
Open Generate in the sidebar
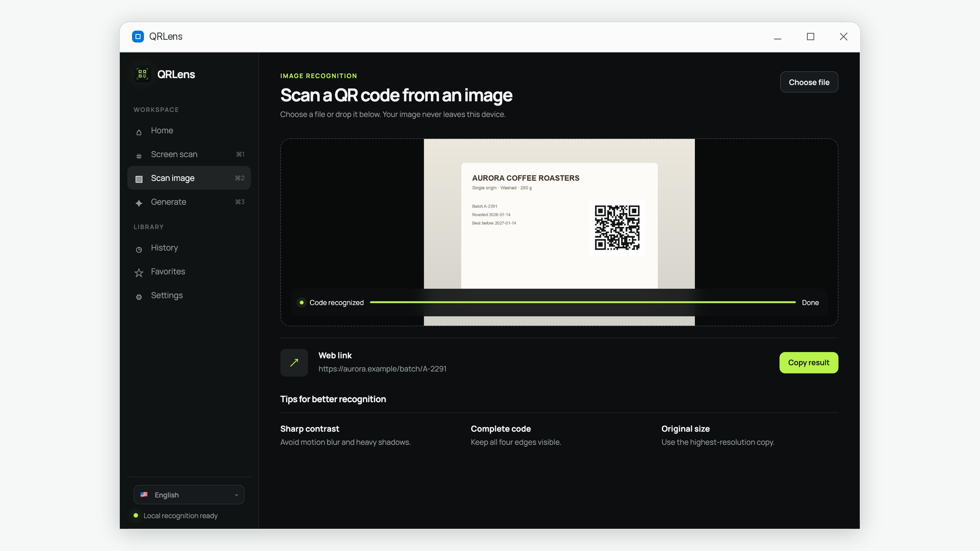click(x=189, y=202)
